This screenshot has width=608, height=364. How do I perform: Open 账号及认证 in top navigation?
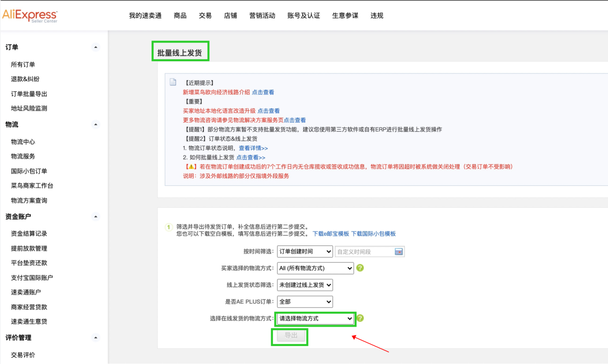coord(304,15)
